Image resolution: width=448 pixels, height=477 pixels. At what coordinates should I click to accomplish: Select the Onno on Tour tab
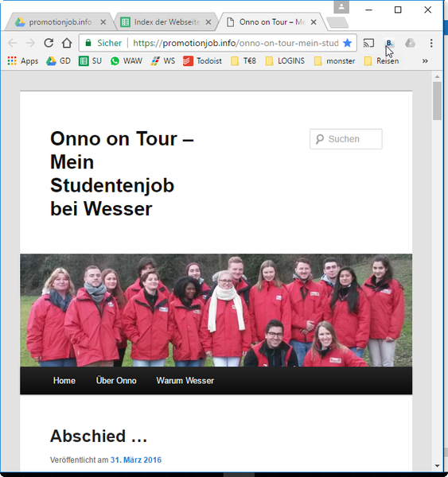pyautogui.click(x=270, y=22)
